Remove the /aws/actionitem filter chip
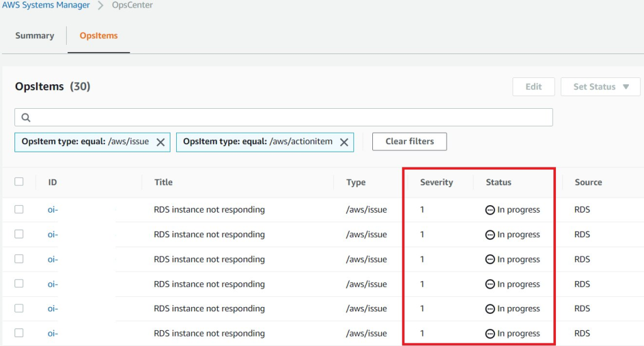 tap(344, 142)
